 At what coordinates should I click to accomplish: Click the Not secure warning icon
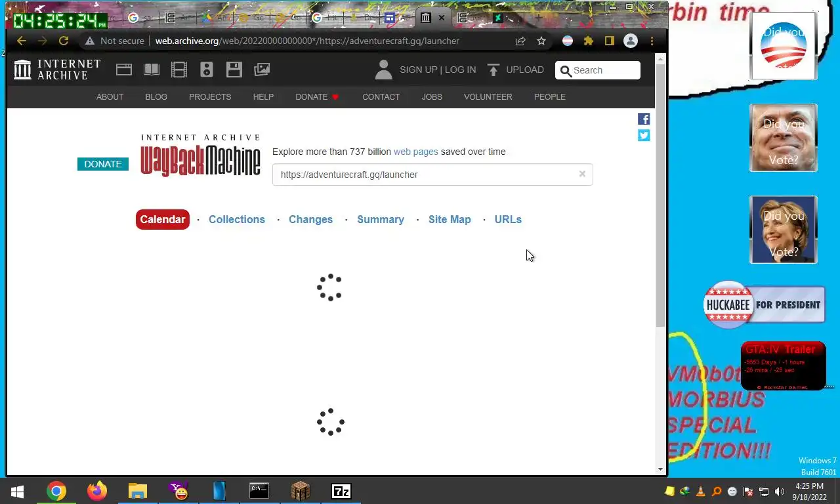pos(90,41)
